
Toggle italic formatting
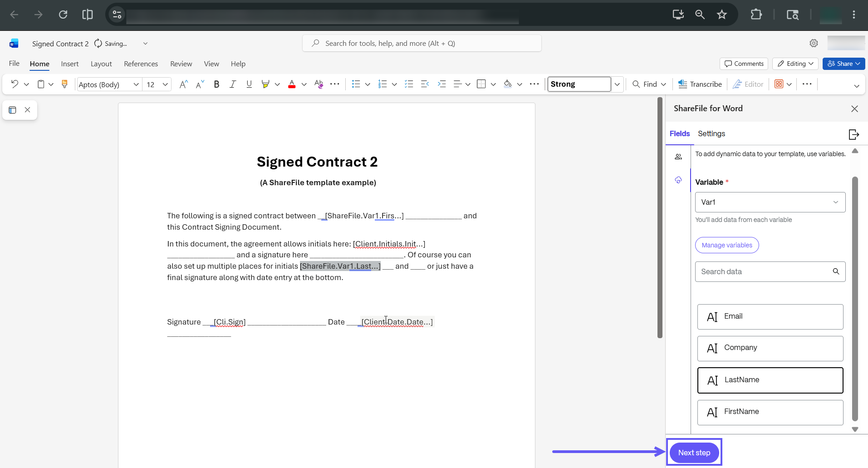[x=233, y=84]
